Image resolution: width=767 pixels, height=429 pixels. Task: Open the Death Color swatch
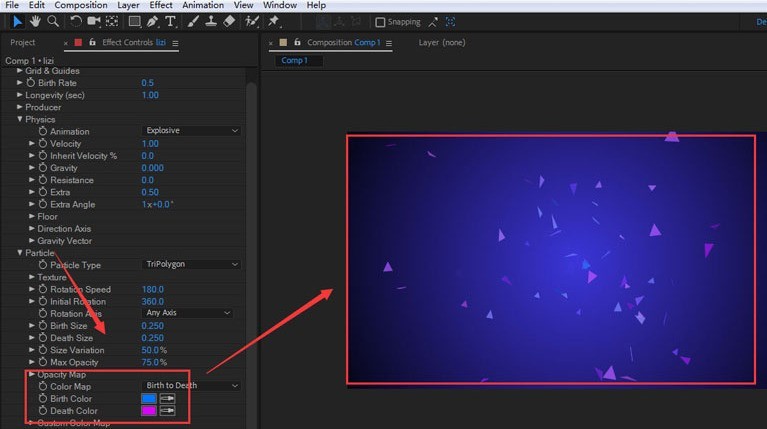[x=149, y=411]
